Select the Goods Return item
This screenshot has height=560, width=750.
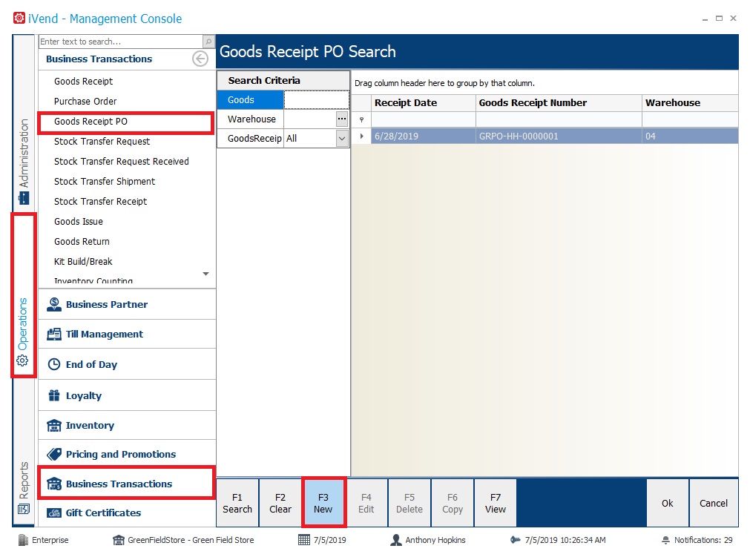coord(82,242)
